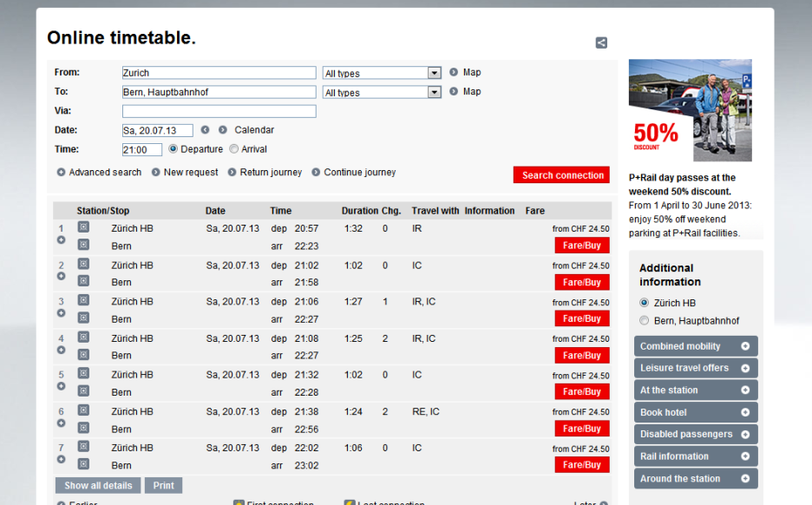Click the From input field containing Zurich
Screen dimensions: 812x505
(219, 73)
